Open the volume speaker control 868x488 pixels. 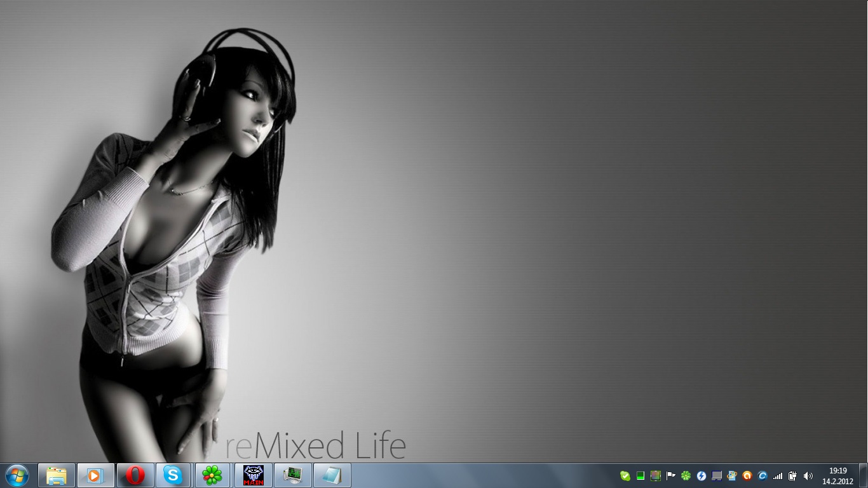pyautogui.click(x=808, y=476)
